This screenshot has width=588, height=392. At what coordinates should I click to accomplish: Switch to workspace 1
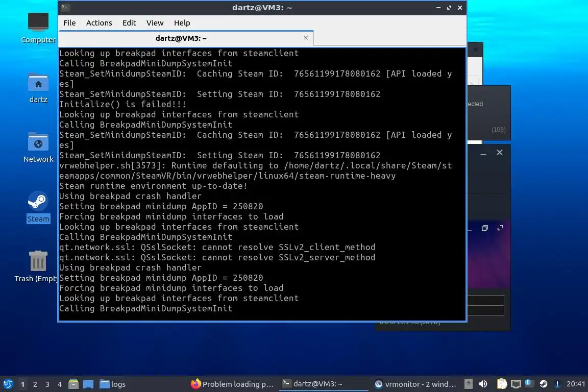(23, 384)
